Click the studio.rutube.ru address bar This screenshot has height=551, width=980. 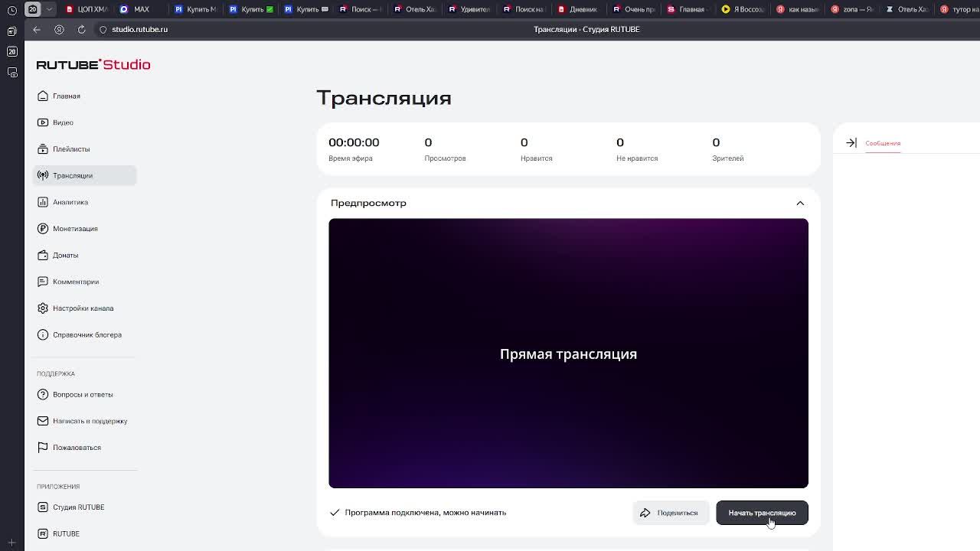pos(139,29)
